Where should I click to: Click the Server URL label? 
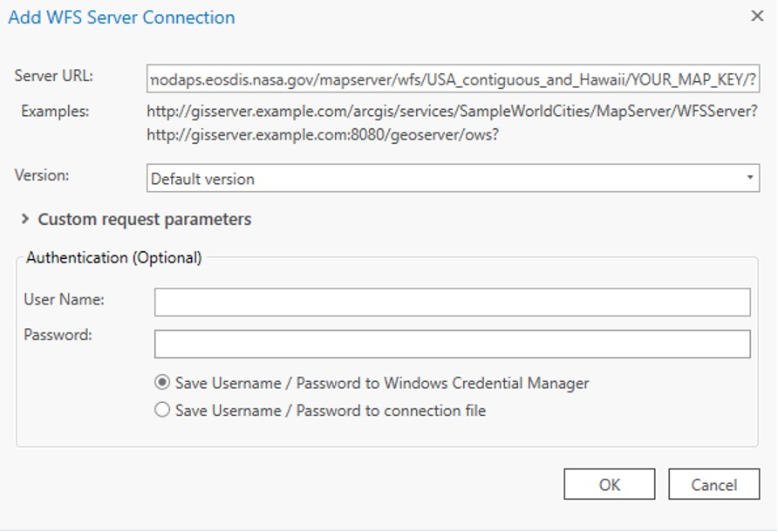[53, 76]
